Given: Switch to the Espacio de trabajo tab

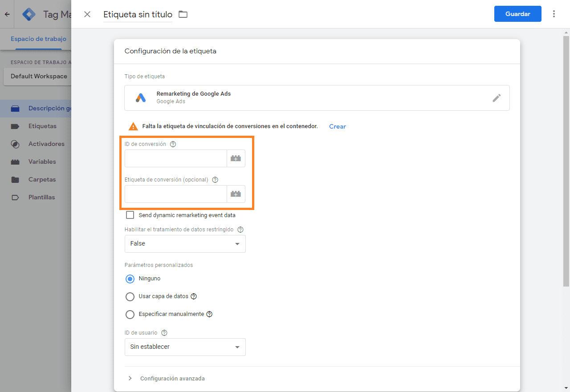Looking at the screenshot, I should click(x=38, y=39).
